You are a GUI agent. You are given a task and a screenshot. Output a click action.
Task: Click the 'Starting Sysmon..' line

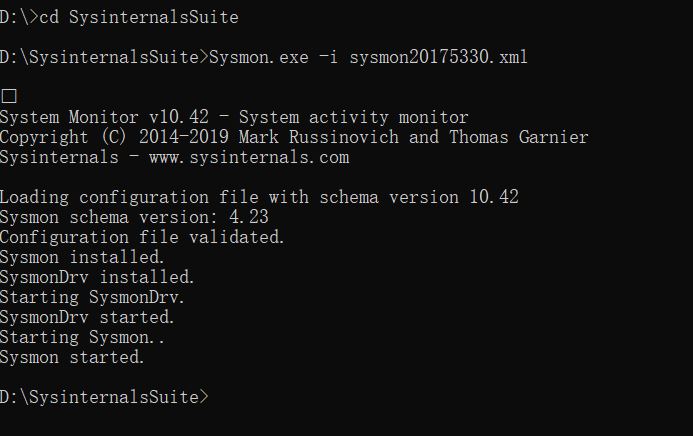click(82, 337)
